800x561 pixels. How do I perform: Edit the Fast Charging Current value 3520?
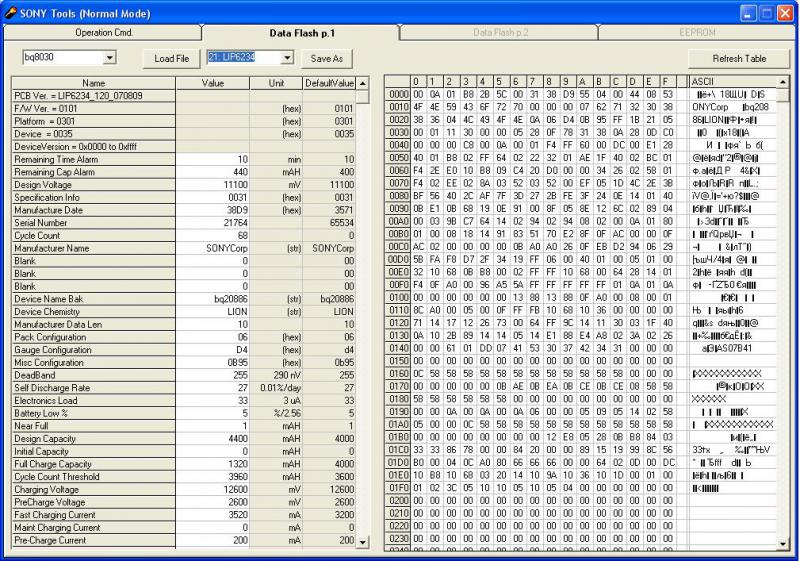click(x=213, y=515)
